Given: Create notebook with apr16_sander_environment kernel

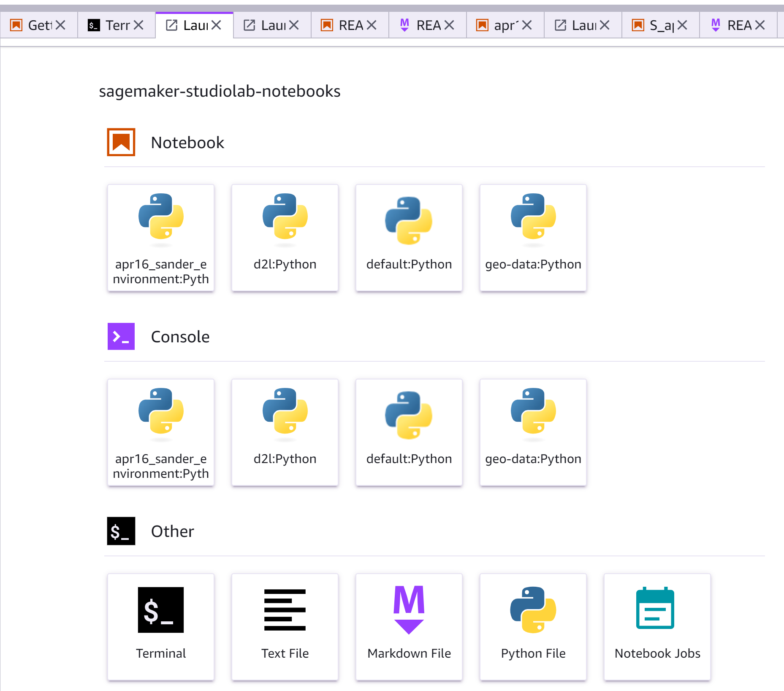Looking at the screenshot, I should point(161,238).
